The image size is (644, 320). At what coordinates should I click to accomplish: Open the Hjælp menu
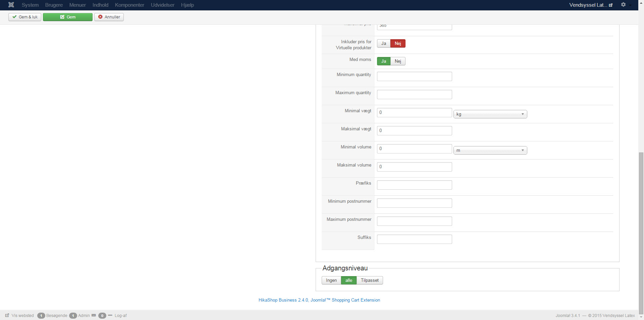[187, 5]
